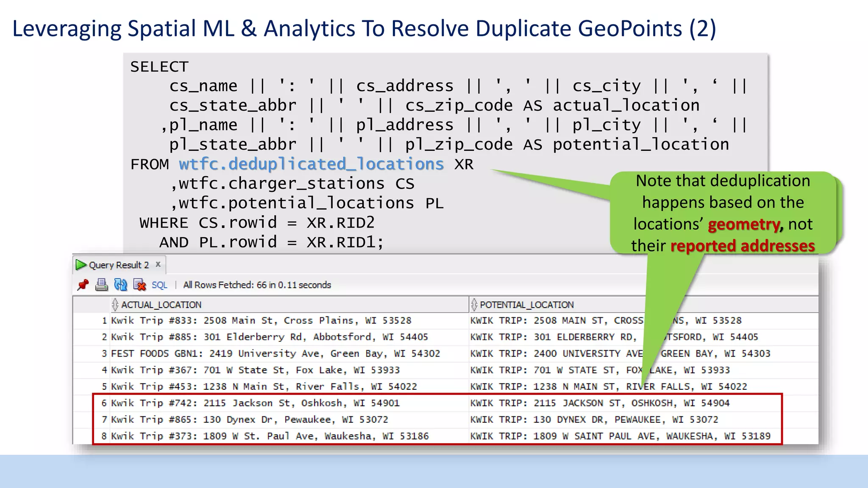Viewport: 868px width, 488px height.
Task: Click the red word 'geometry' in the callout
Action: click(x=744, y=225)
